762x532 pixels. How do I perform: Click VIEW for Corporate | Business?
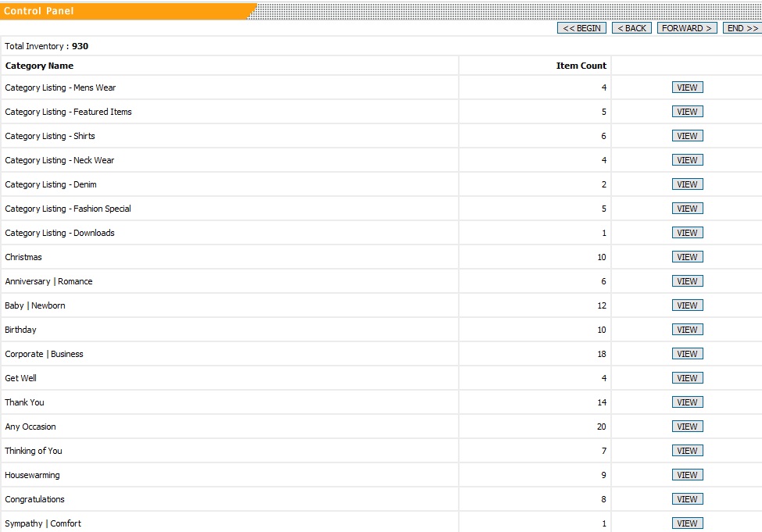pos(687,354)
